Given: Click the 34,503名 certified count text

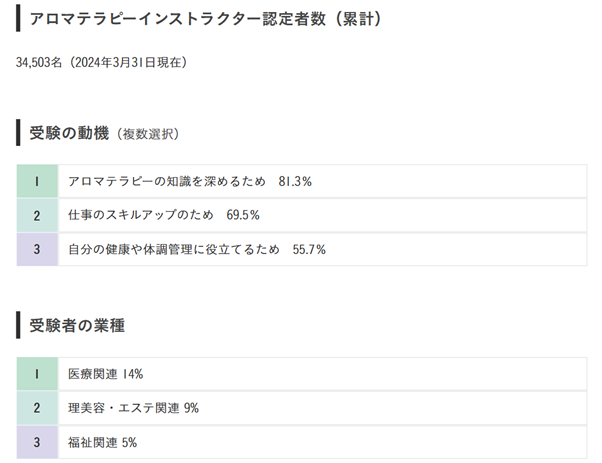Looking at the screenshot, I should click(x=39, y=62).
